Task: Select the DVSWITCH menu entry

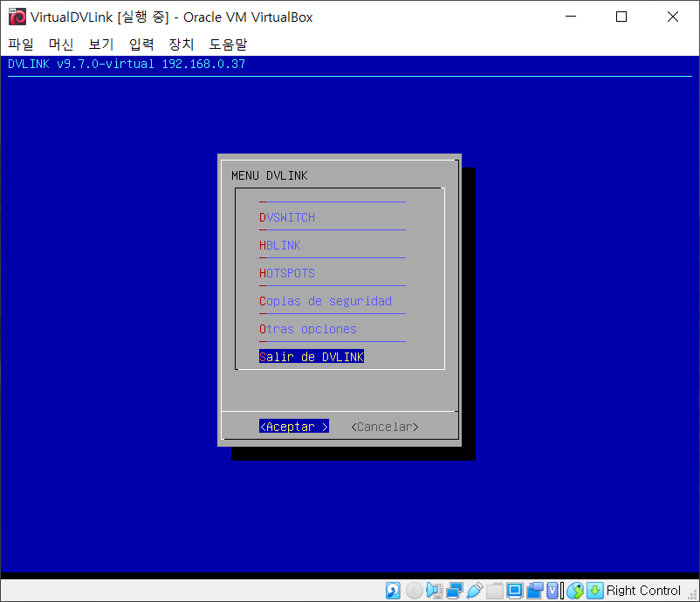Action: click(x=287, y=217)
